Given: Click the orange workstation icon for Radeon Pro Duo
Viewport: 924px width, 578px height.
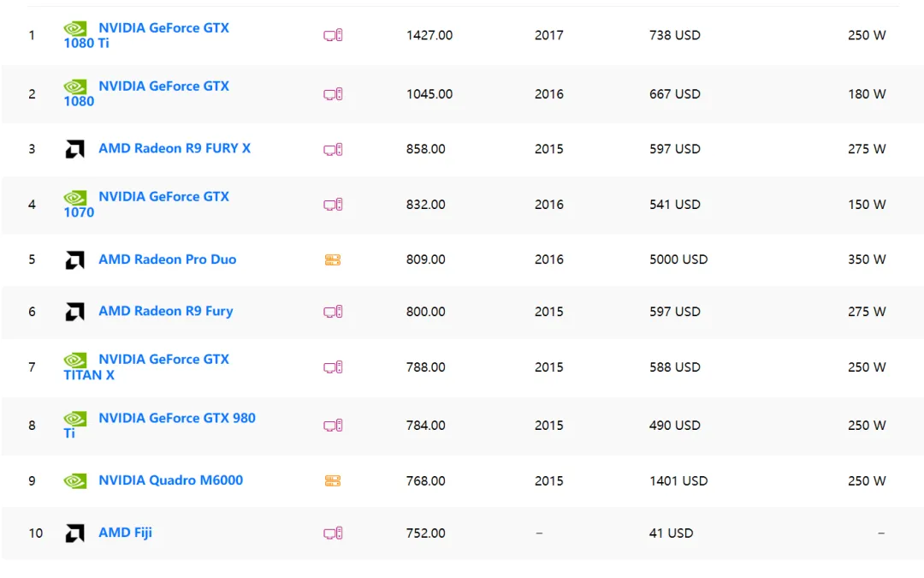Looking at the screenshot, I should [x=333, y=259].
